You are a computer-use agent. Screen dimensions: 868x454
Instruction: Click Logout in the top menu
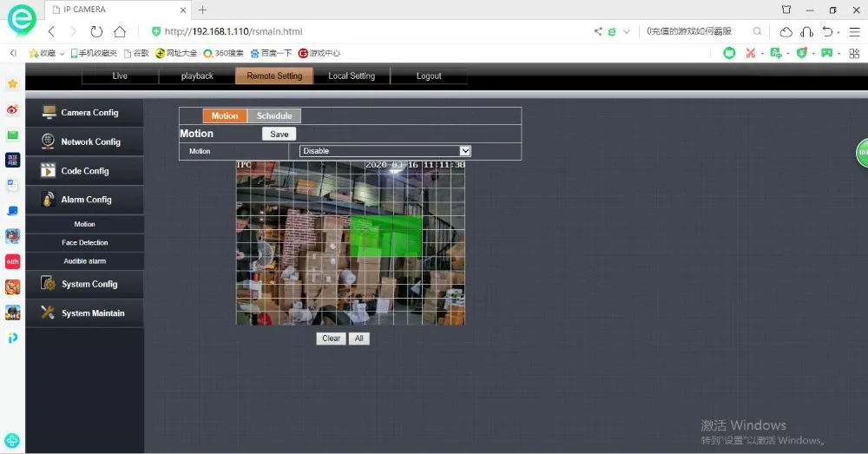tap(429, 76)
